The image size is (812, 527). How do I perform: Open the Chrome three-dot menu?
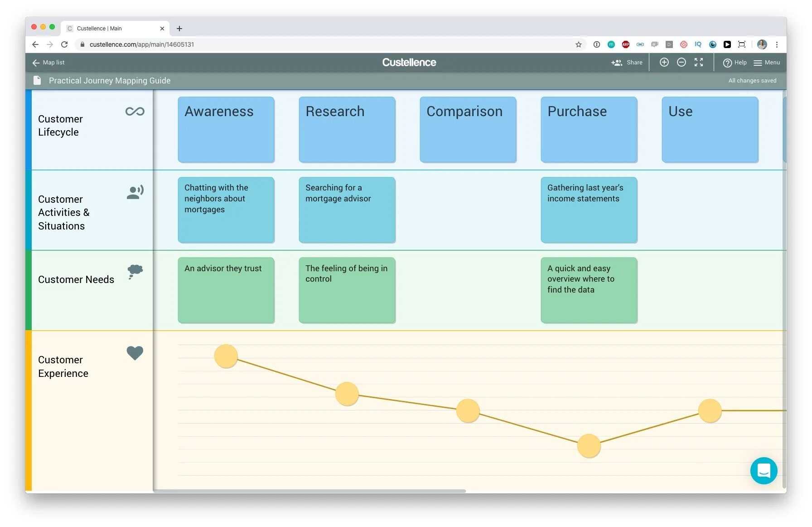[x=777, y=44]
